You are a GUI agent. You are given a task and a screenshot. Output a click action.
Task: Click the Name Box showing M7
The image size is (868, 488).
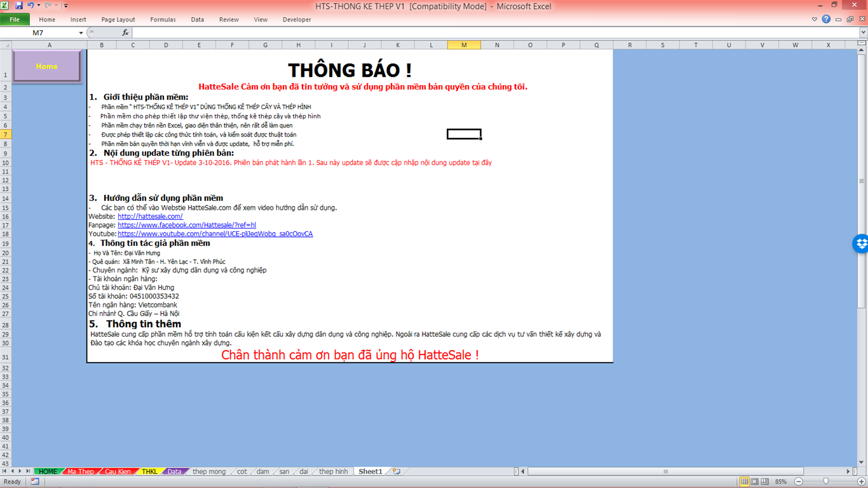click(38, 32)
